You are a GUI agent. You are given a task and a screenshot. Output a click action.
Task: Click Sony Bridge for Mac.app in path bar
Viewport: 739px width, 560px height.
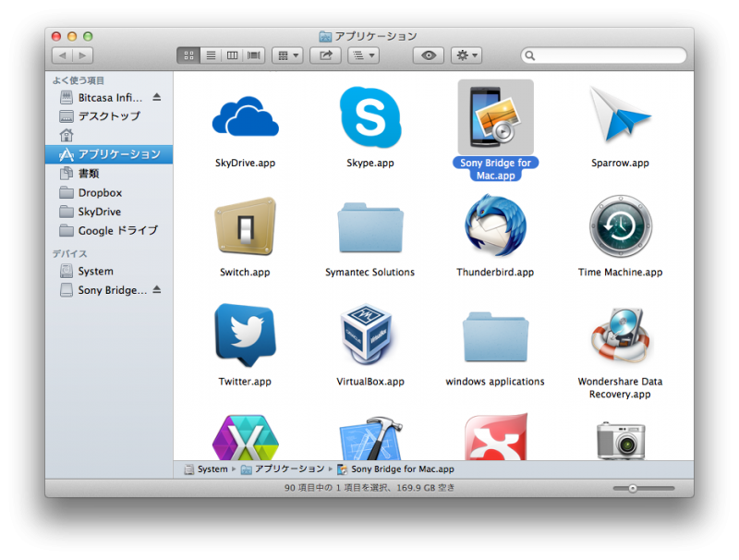(x=396, y=469)
